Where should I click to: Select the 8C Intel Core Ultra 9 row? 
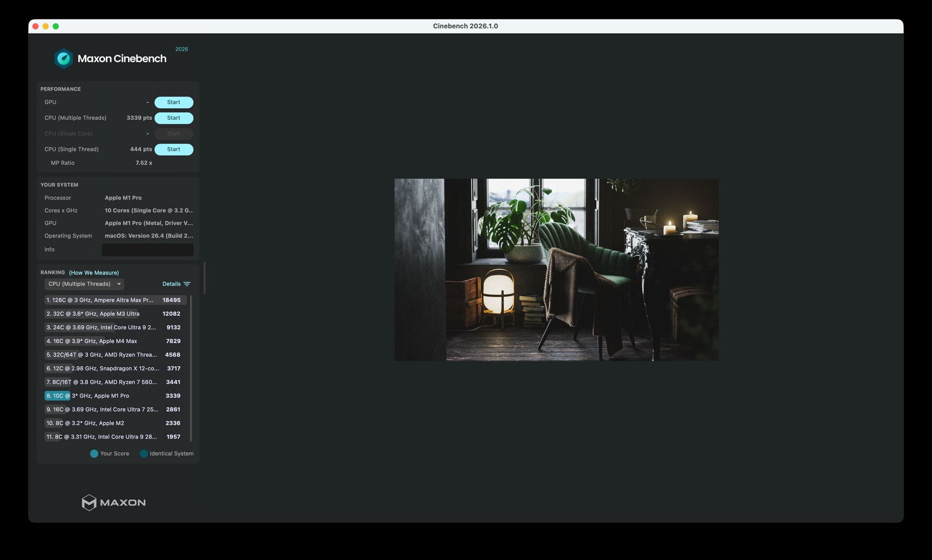pos(116,437)
